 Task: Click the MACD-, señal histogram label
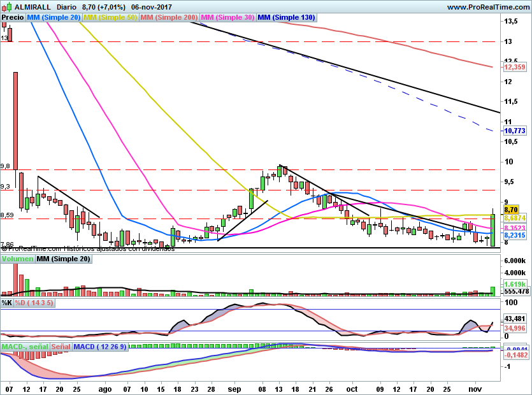pos(24,347)
